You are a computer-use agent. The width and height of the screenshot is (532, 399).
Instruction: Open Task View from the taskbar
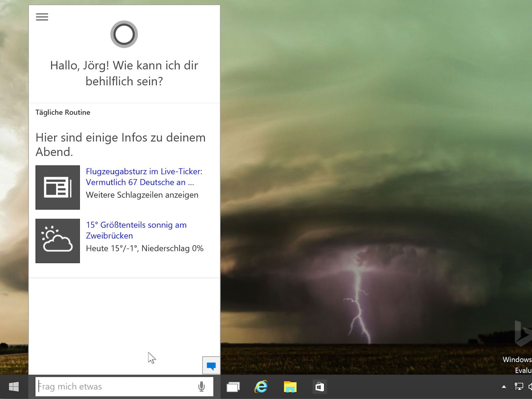point(233,387)
